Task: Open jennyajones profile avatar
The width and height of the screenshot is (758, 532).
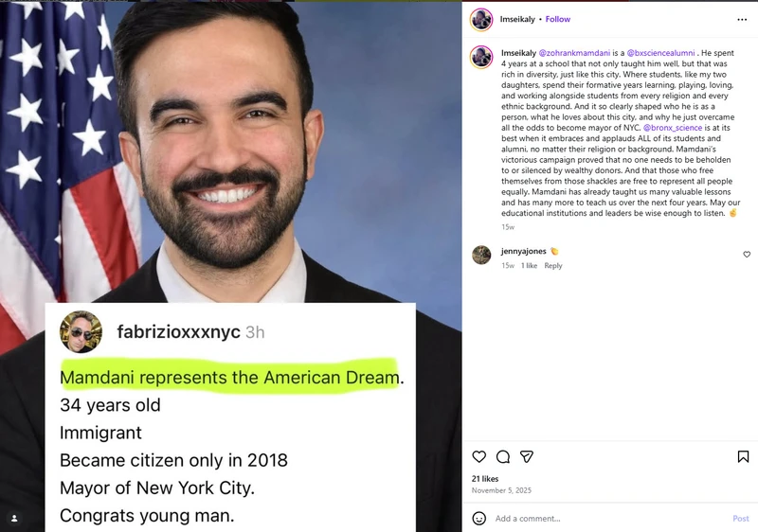Action: pyautogui.click(x=481, y=255)
